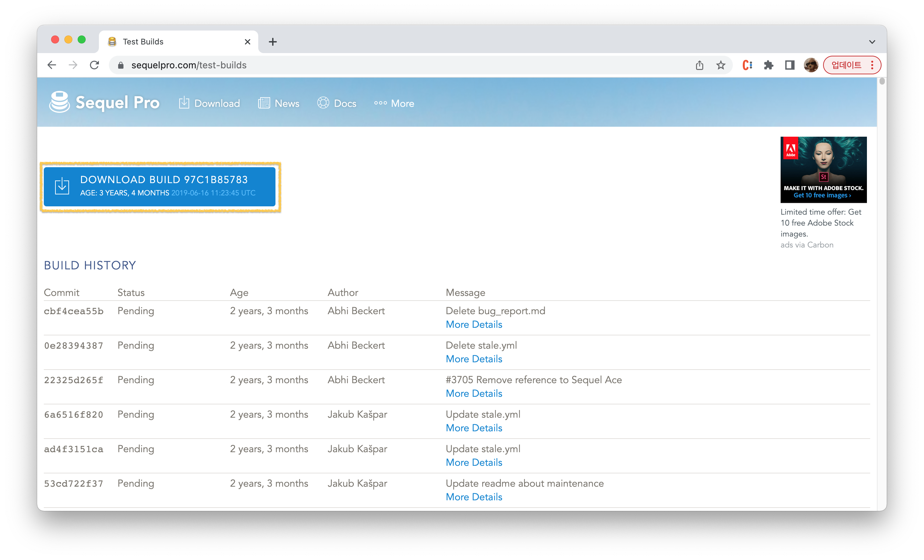Open the Chrome extensions puzzle icon
This screenshot has width=924, height=560.
coord(768,65)
